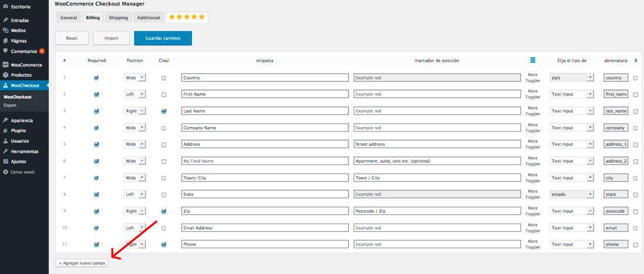
Task: Click Agregar nuevo campo button
Action: (82, 263)
